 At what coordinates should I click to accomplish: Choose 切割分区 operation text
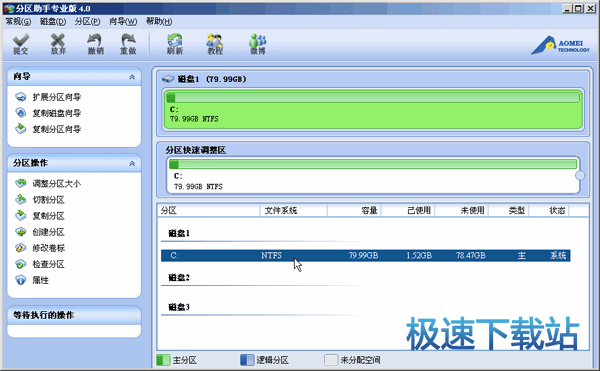(x=48, y=200)
